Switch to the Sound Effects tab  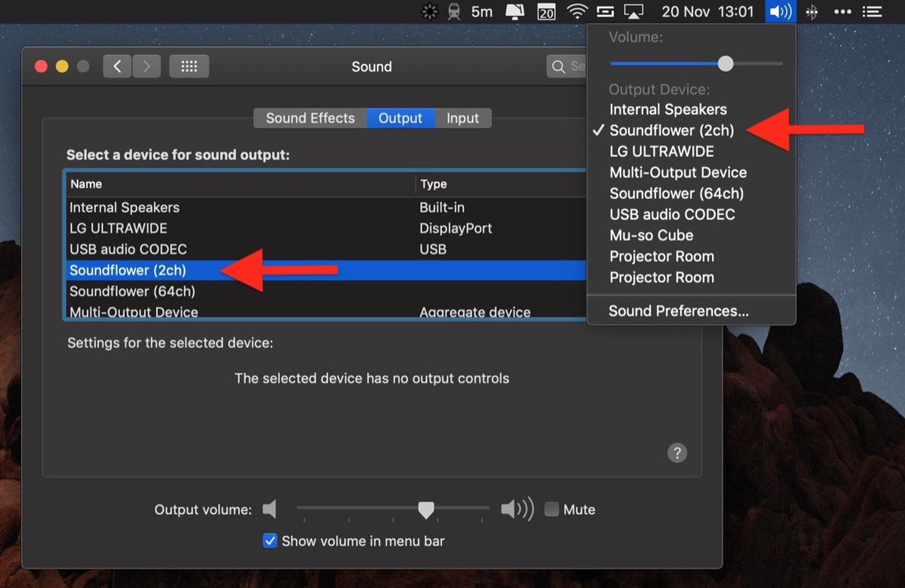[x=310, y=118]
